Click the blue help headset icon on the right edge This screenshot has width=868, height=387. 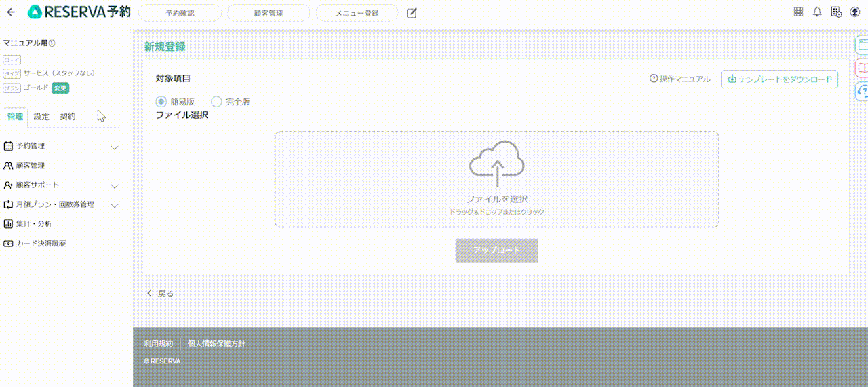tap(861, 90)
